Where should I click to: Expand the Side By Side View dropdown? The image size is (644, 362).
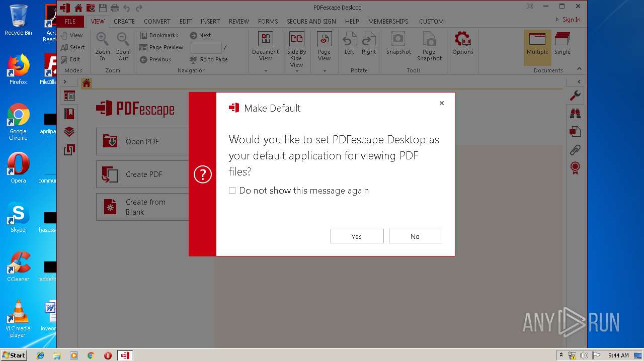[297, 71]
